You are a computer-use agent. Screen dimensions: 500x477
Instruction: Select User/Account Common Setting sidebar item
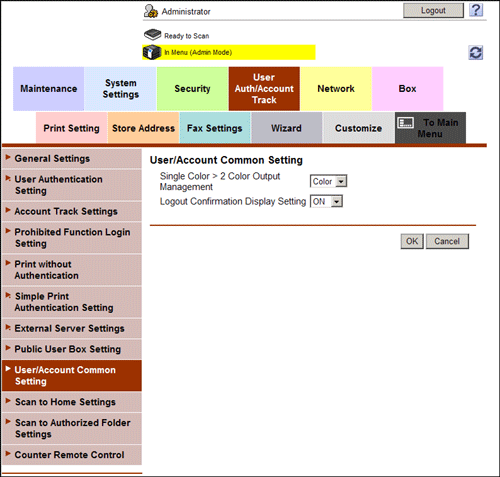72,376
